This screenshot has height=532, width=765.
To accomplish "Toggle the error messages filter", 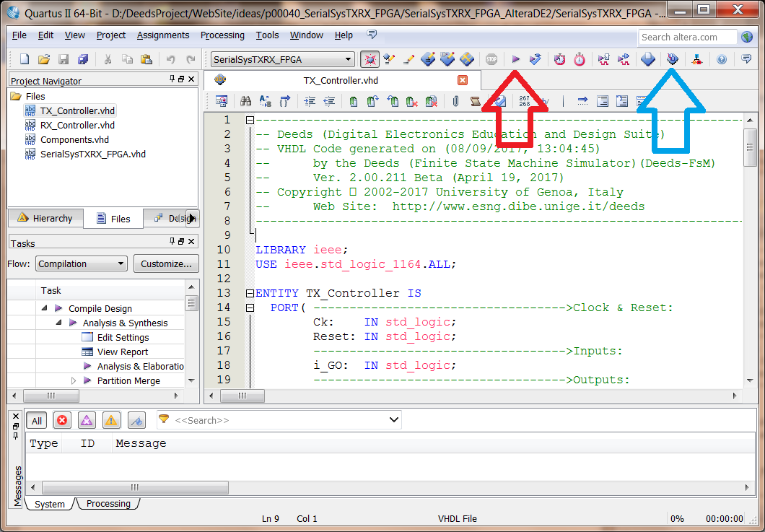I will [x=62, y=420].
